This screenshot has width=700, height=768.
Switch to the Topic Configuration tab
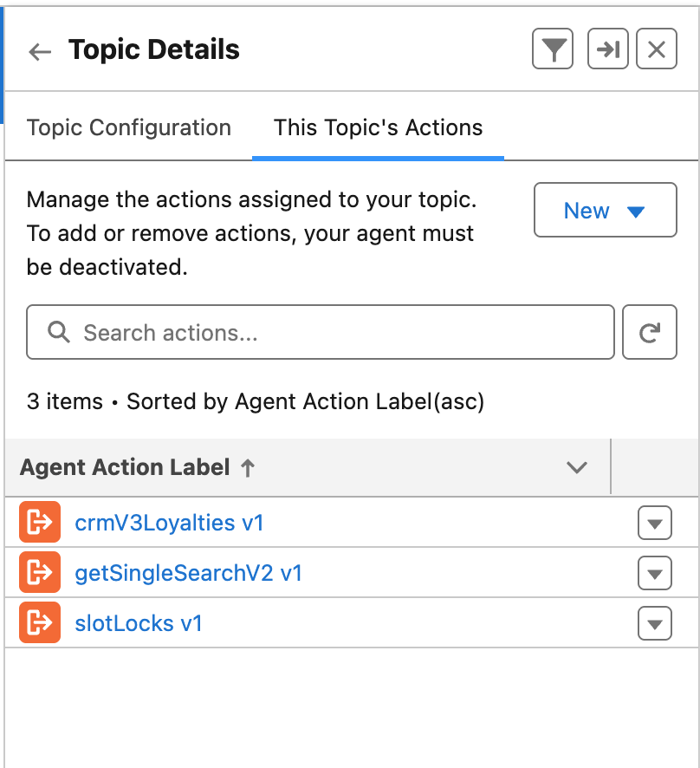[x=129, y=128]
